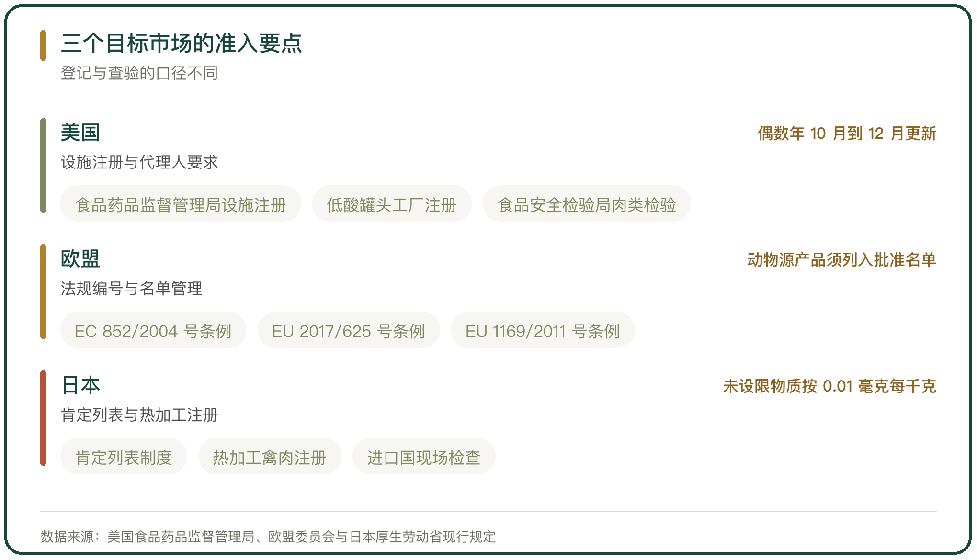Click the note 未设限物质按 0.01 毫克每千克
The image size is (977, 560).
829,386
